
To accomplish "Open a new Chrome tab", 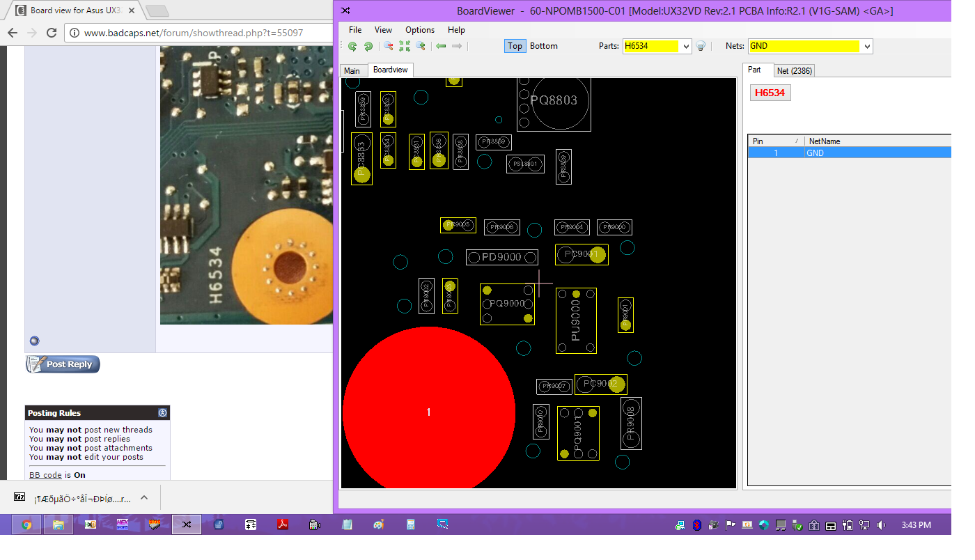I will (158, 10).
